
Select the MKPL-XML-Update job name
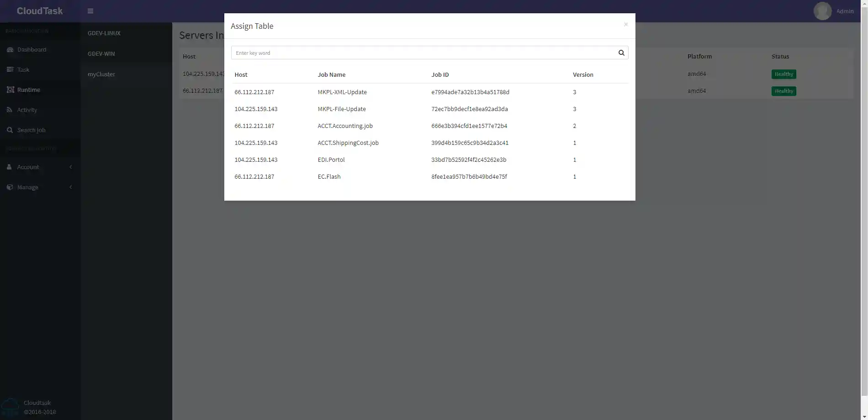click(x=342, y=92)
